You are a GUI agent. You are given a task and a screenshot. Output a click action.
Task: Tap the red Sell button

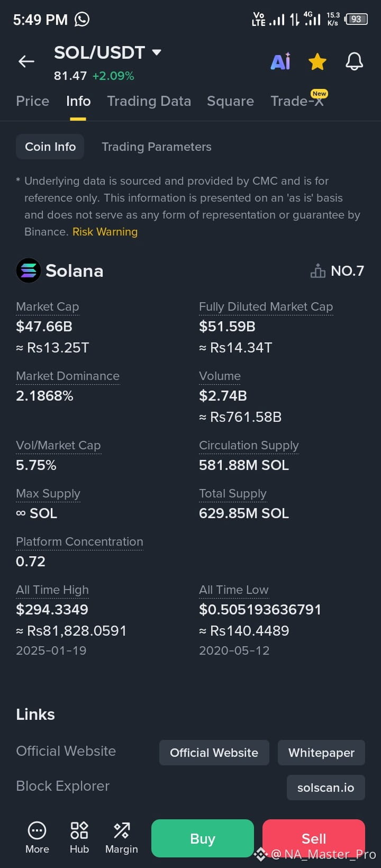click(x=314, y=838)
